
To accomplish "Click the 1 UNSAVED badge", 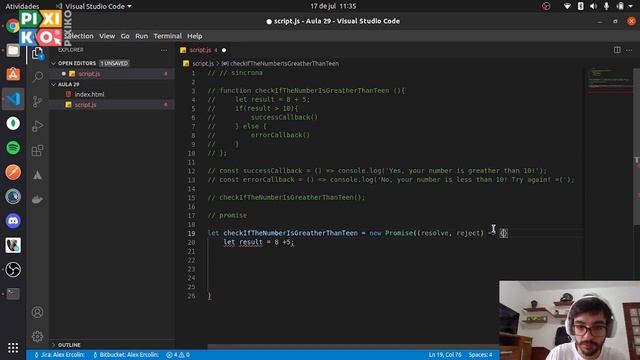I will 114,63.
